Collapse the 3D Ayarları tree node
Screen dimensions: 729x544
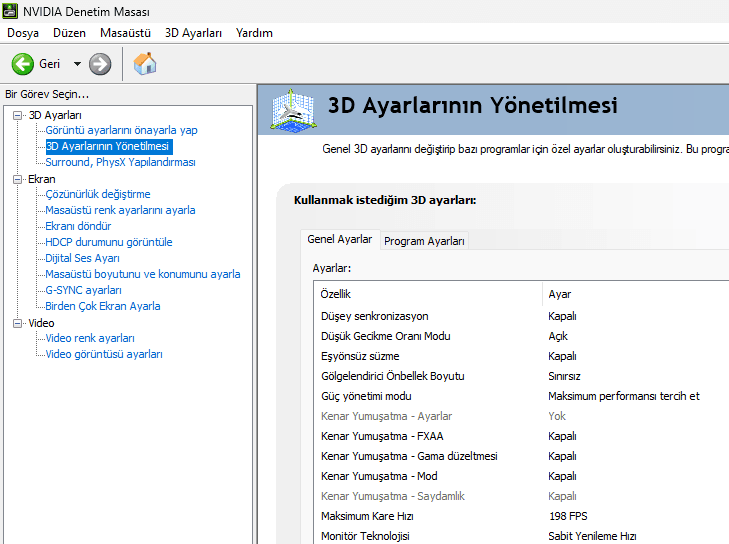pyautogui.click(x=17, y=115)
